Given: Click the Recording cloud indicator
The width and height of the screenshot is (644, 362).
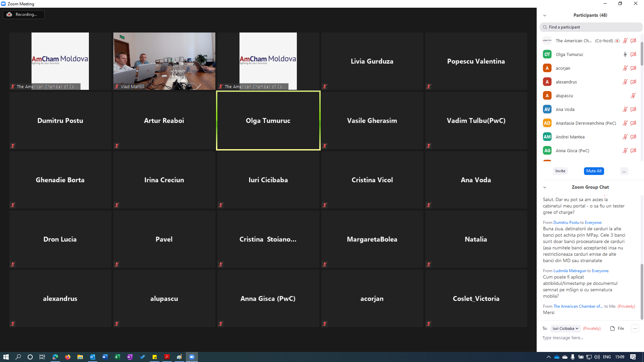Looking at the screenshot, I should (x=9, y=14).
